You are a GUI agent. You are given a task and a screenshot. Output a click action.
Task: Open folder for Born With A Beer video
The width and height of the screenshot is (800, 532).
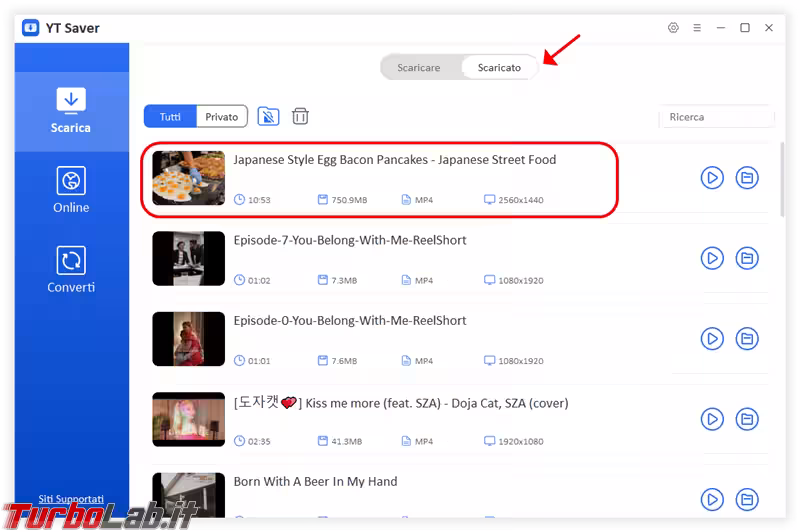point(746,499)
